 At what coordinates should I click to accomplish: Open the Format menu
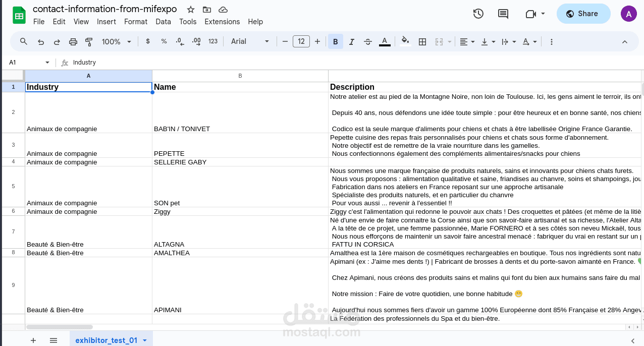tap(136, 22)
